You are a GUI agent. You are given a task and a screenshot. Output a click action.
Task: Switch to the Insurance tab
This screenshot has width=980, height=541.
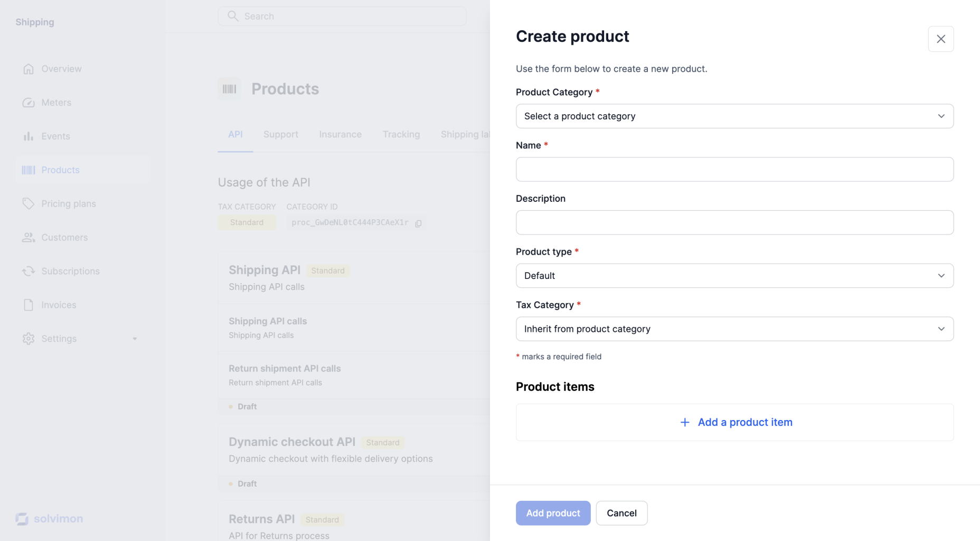[340, 135]
